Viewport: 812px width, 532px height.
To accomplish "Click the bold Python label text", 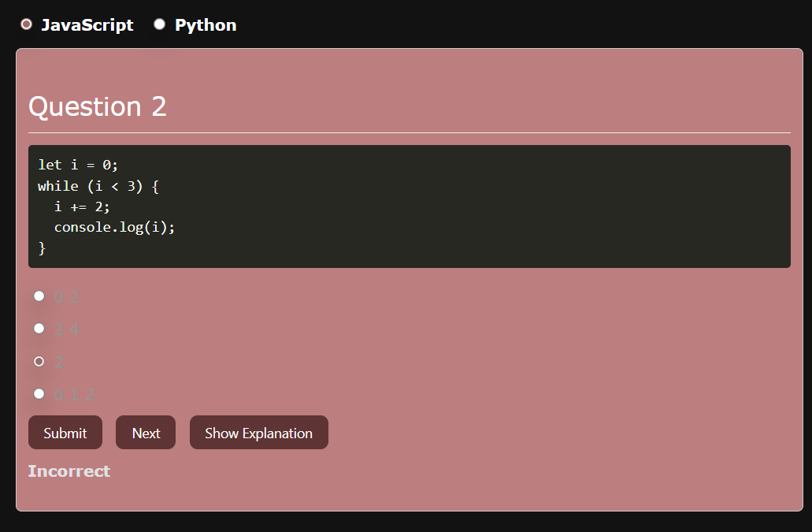I will point(205,24).
